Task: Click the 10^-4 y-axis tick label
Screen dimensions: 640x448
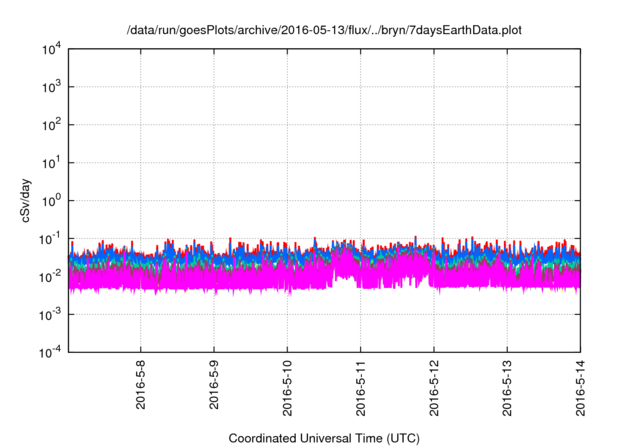Action: tap(50, 352)
